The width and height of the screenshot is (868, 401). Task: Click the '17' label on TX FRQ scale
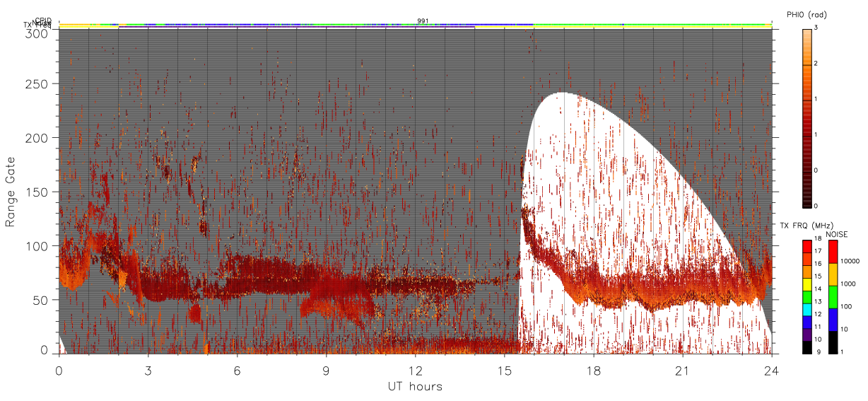point(818,251)
